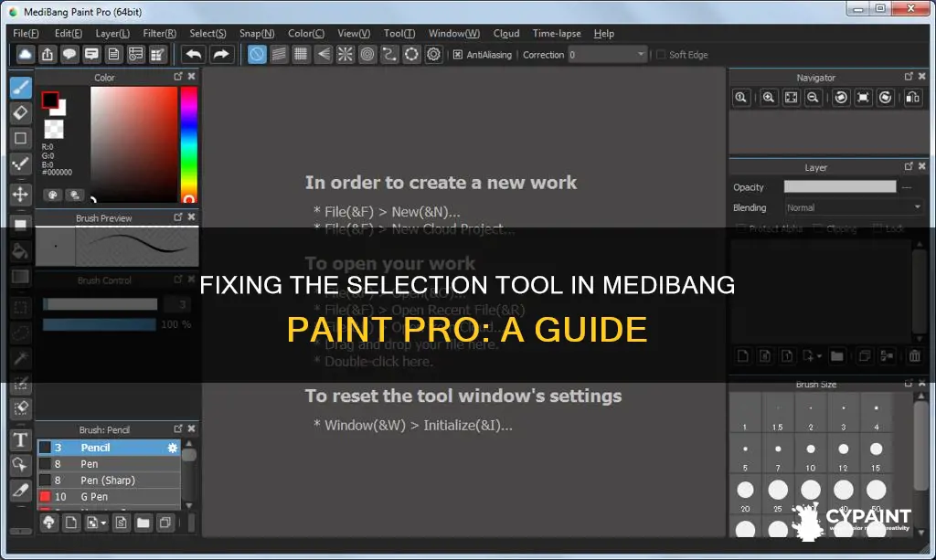The image size is (936, 560).
Task: Open the File menu
Action: (26, 34)
